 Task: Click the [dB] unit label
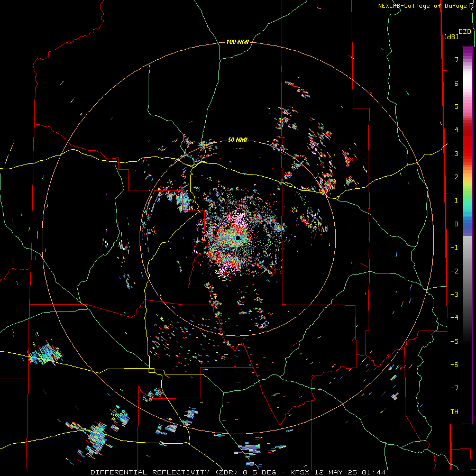point(451,36)
